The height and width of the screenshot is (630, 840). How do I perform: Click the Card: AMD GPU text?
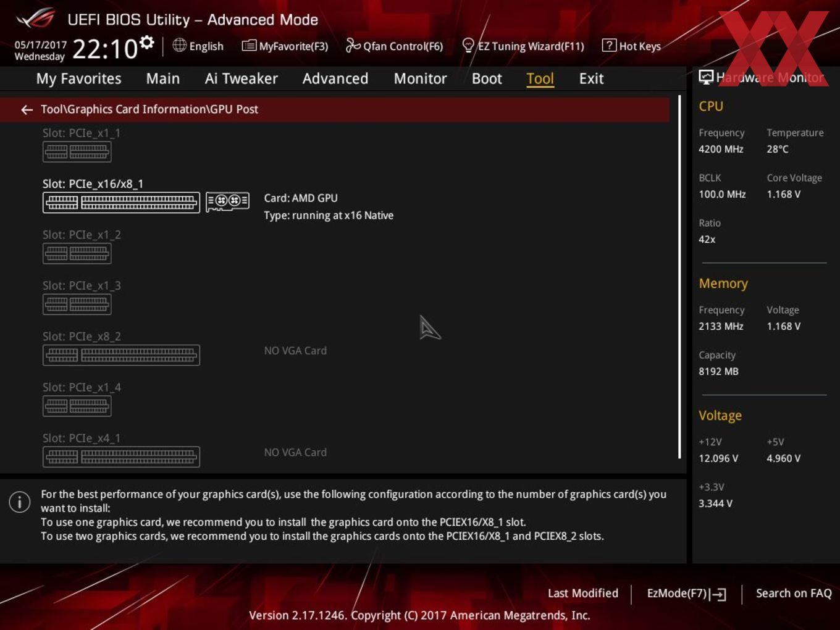301,198
